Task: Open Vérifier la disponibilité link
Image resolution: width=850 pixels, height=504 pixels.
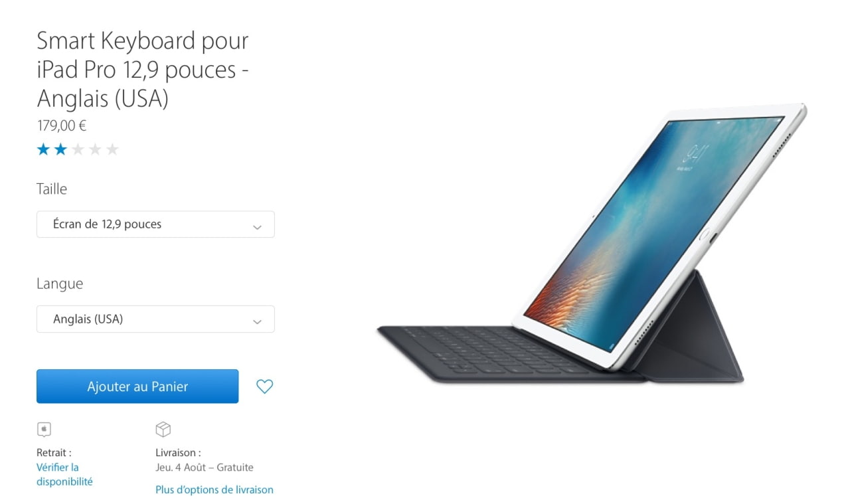Action: (64, 475)
